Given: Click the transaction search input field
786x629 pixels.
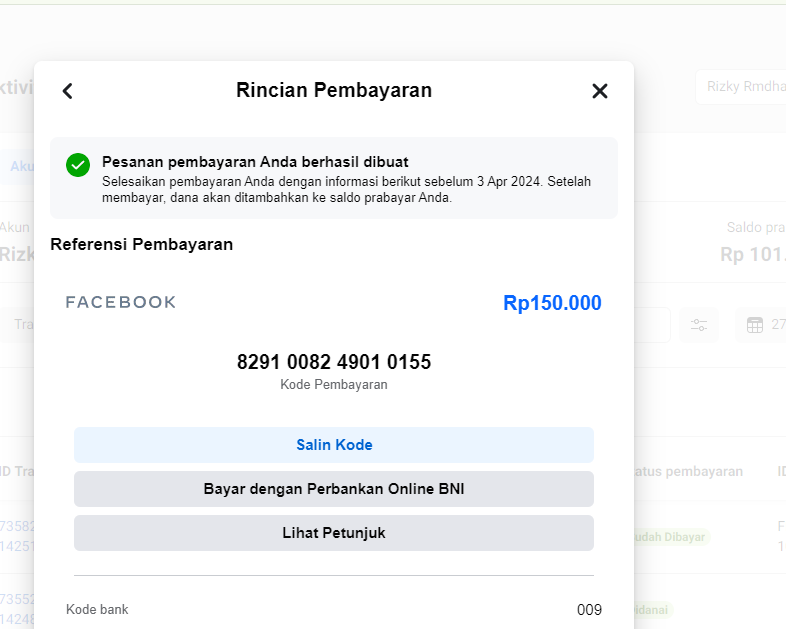Looking at the screenshot, I should pos(20,325).
